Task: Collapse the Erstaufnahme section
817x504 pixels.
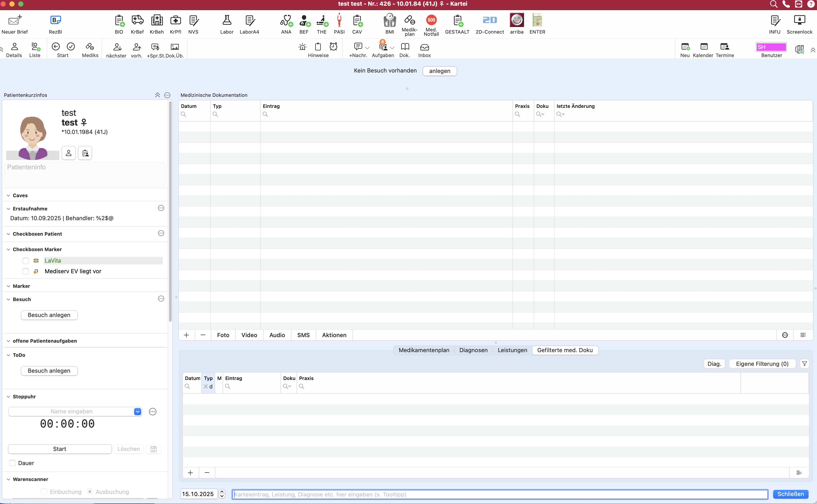Action: click(x=8, y=209)
